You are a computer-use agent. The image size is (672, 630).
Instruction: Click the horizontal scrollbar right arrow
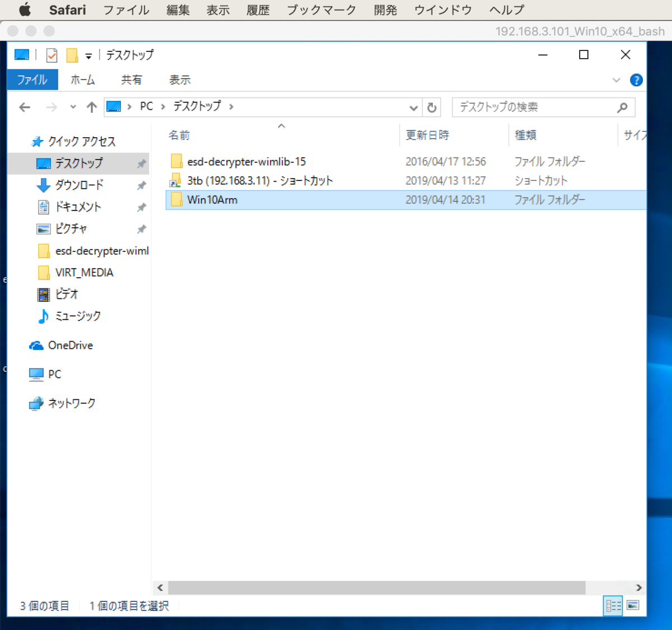click(639, 587)
